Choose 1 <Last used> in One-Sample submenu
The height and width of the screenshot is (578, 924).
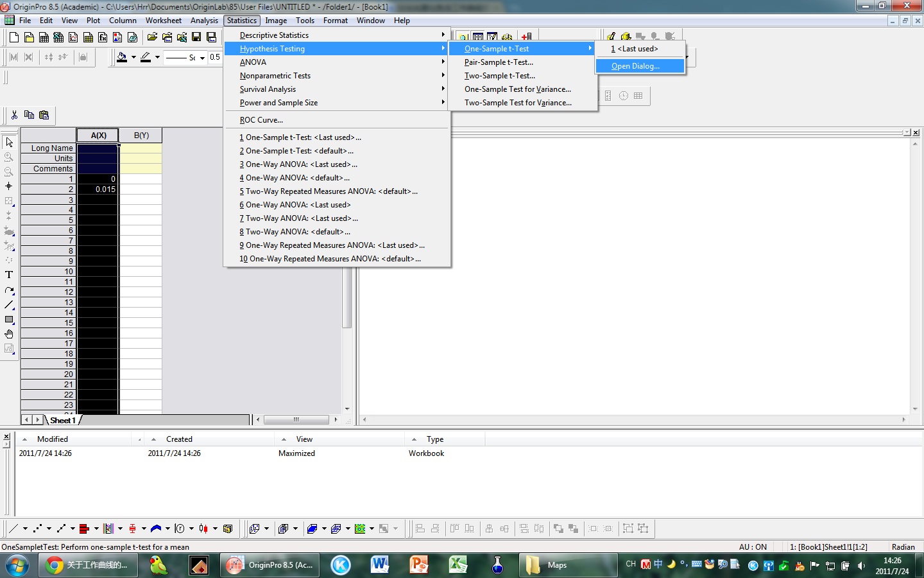[x=640, y=49]
